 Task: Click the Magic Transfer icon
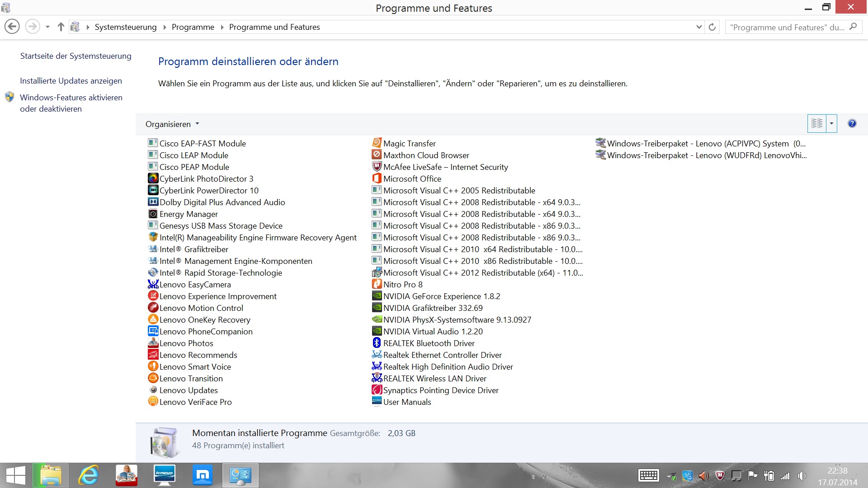click(377, 143)
